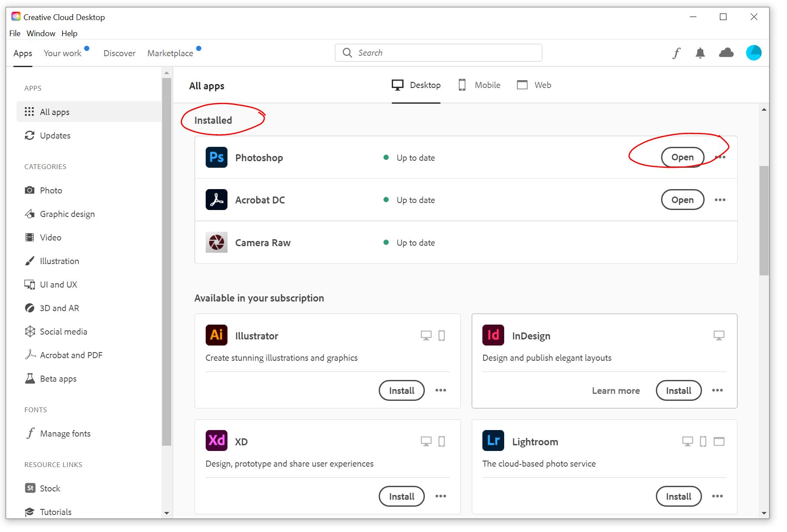Click the fonts icon in top bar
The height and width of the screenshot is (532, 787).
pos(676,53)
